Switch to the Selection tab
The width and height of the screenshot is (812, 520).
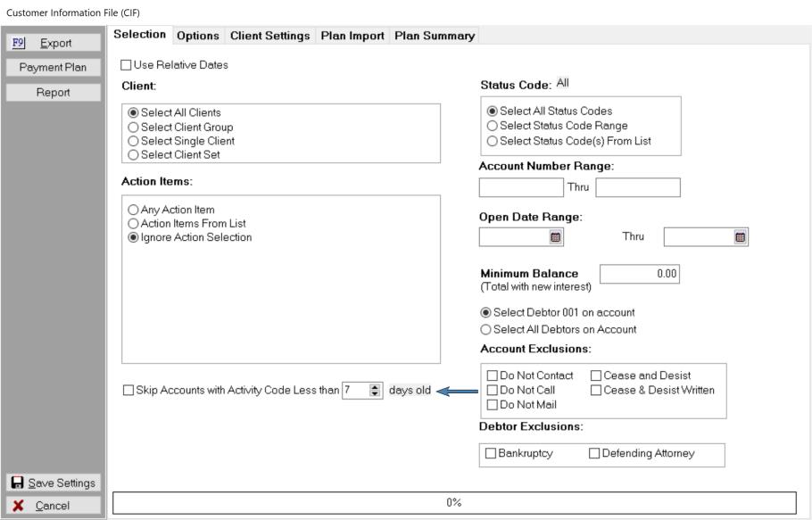tap(140, 35)
